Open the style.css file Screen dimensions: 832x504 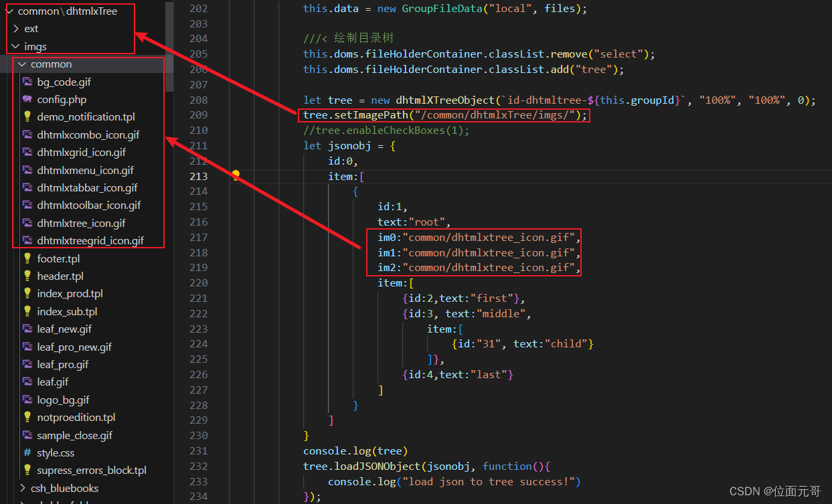pyautogui.click(x=56, y=453)
